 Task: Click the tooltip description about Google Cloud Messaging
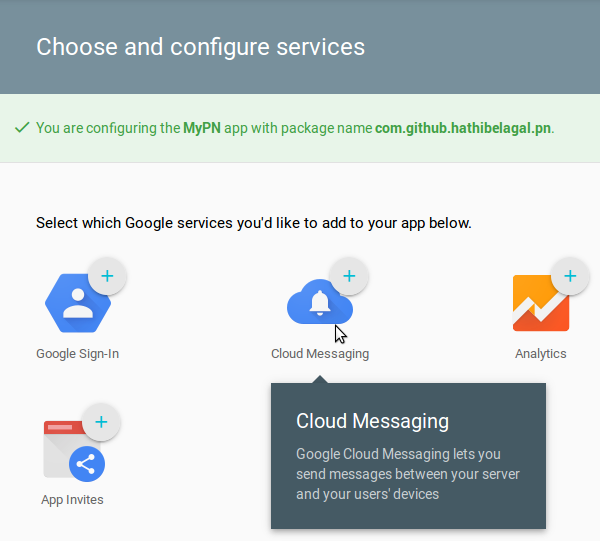click(x=408, y=474)
